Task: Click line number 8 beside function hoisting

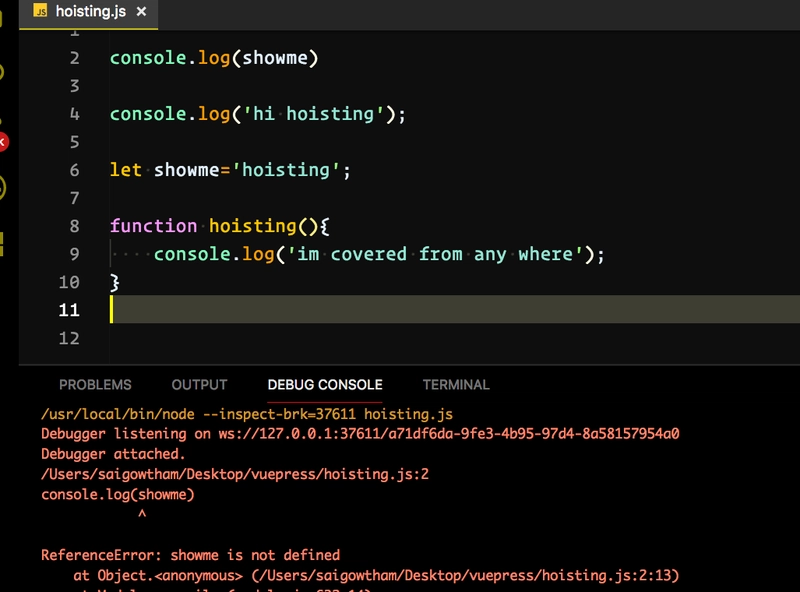Action: pyautogui.click(x=74, y=226)
